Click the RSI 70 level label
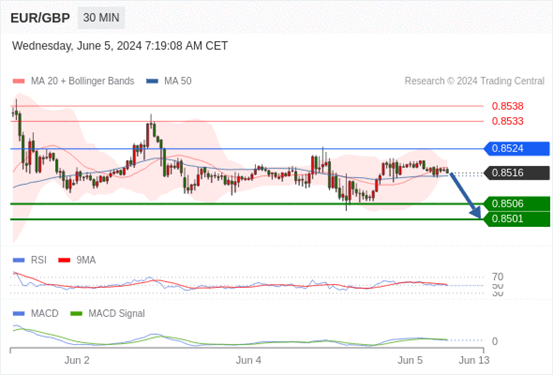This screenshot has width=553, height=375. pos(498,277)
